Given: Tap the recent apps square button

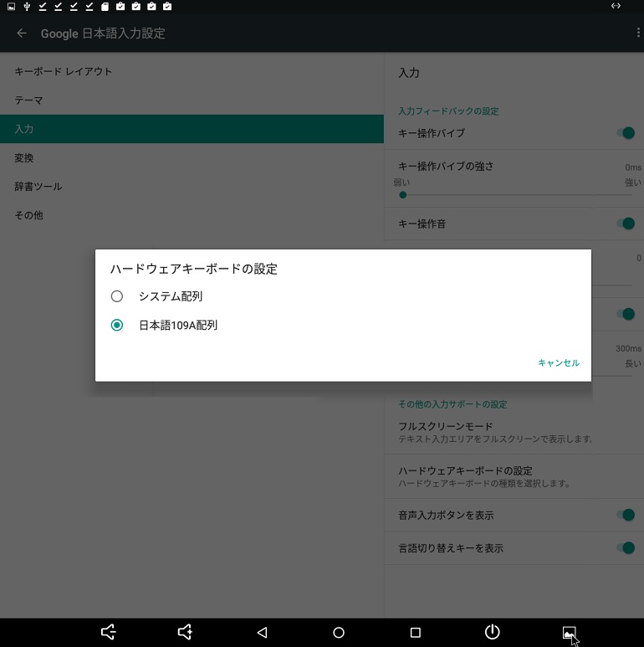Looking at the screenshot, I should [416, 632].
